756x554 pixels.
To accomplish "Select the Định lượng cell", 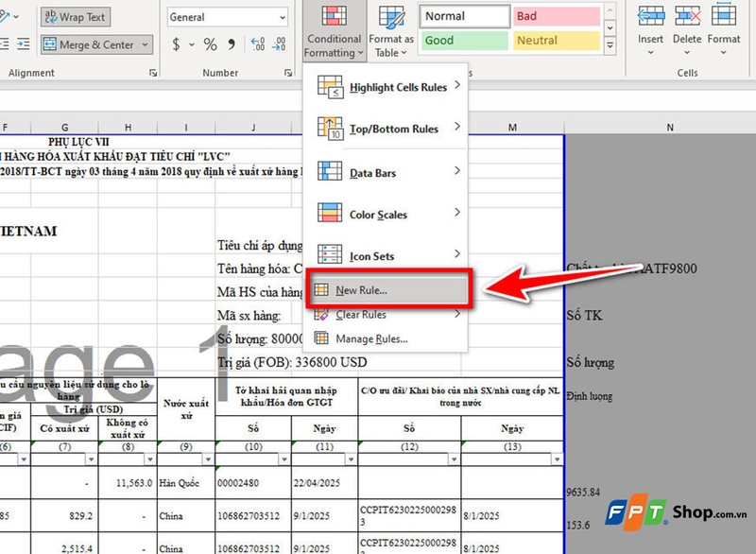I will 589,396.
